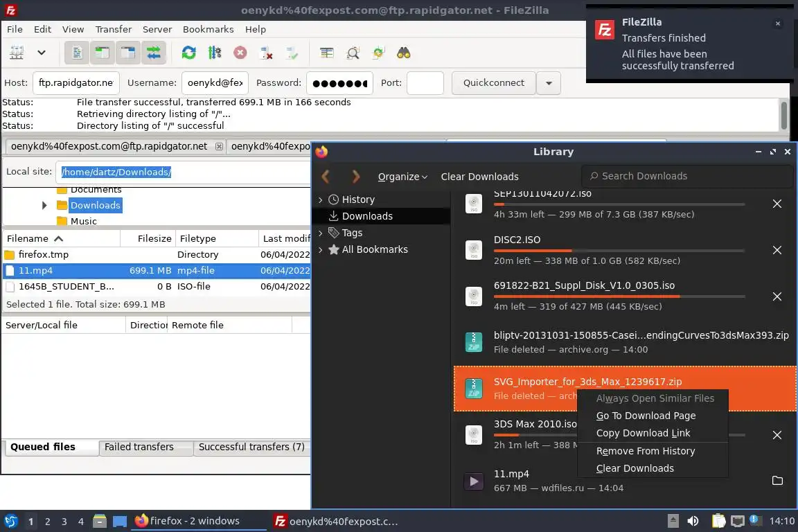This screenshot has height=532, width=798.
Task: Click the Quickconnect button
Action: point(494,83)
